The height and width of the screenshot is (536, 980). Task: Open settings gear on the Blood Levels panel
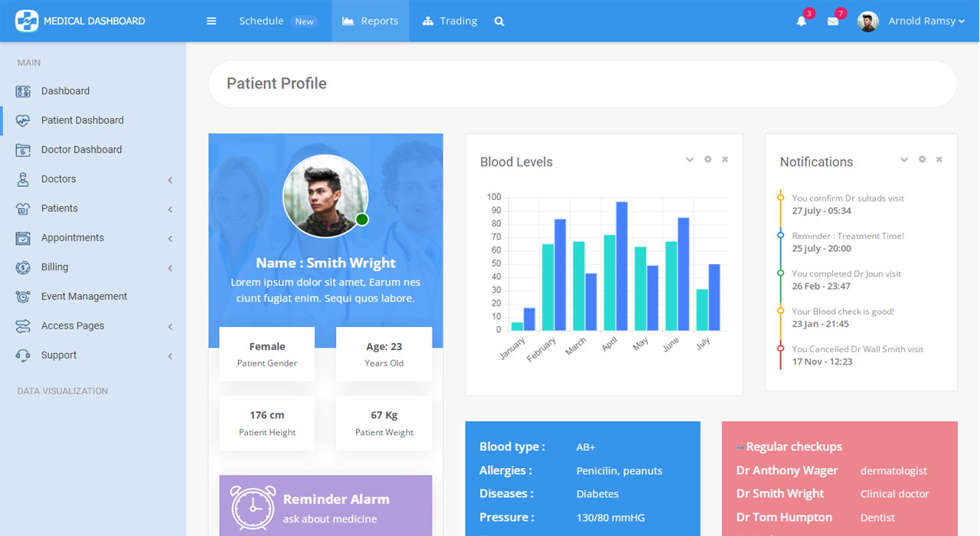tap(707, 159)
